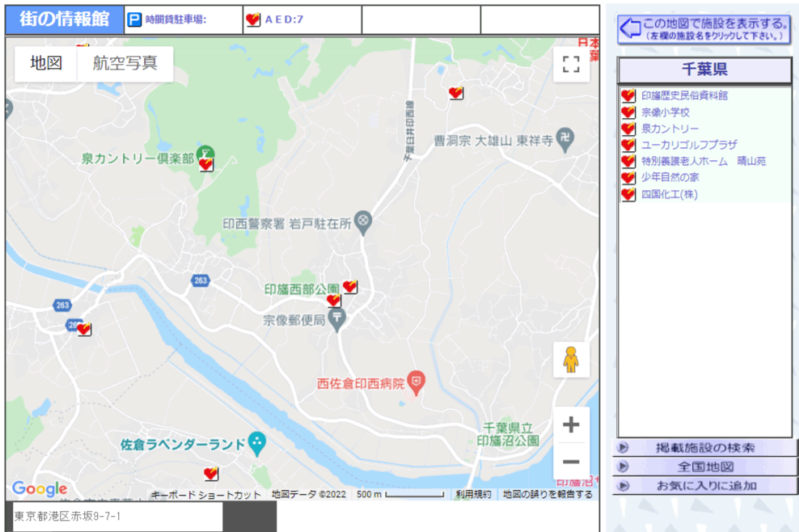
Task: Open the 少年自然の家 facility link
Action: [x=670, y=177]
